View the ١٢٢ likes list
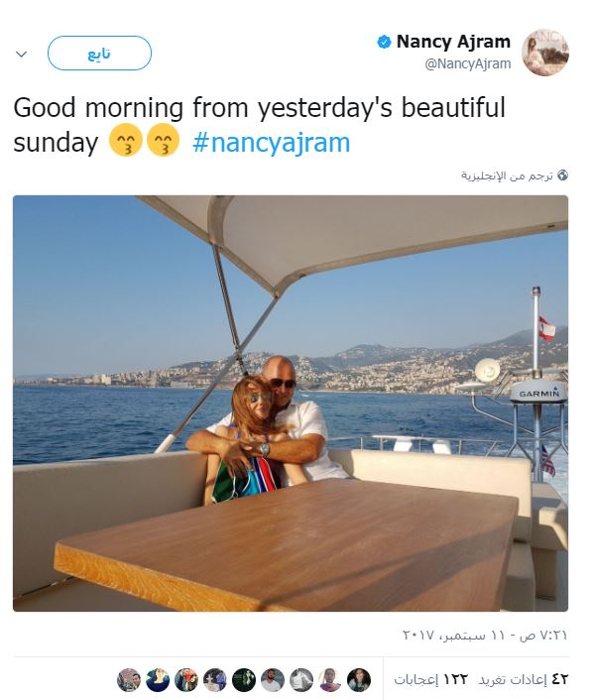593x700 pixels. click(x=430, y=679)
